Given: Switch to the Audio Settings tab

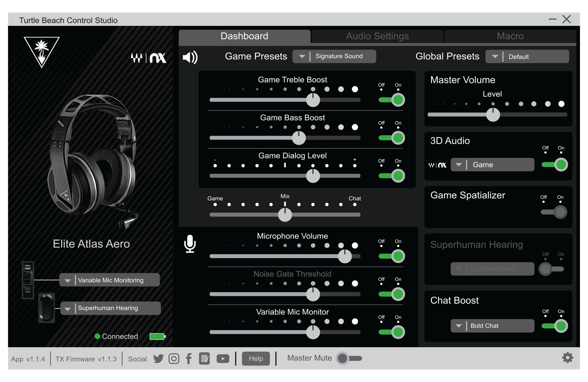Looking at the screenshot, I should click(377, 36).
